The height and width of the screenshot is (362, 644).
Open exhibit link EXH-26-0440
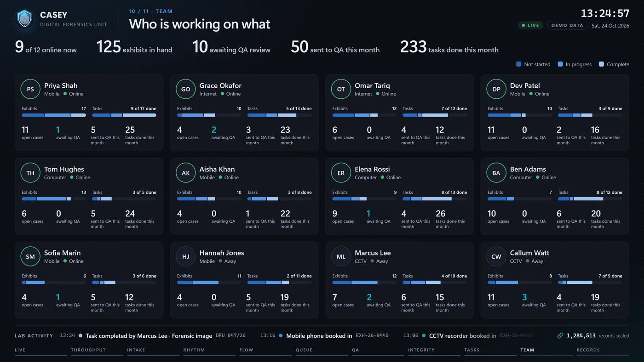[371, 336]
